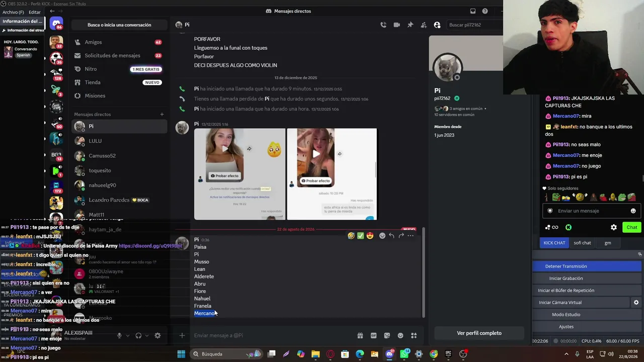Open the GIF picker in message bar
Screen dimensions: 644x362
(373, 335)
